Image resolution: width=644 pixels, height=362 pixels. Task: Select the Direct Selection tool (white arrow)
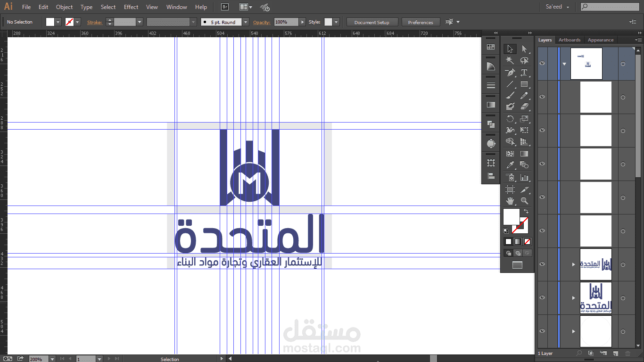[524, 49]
